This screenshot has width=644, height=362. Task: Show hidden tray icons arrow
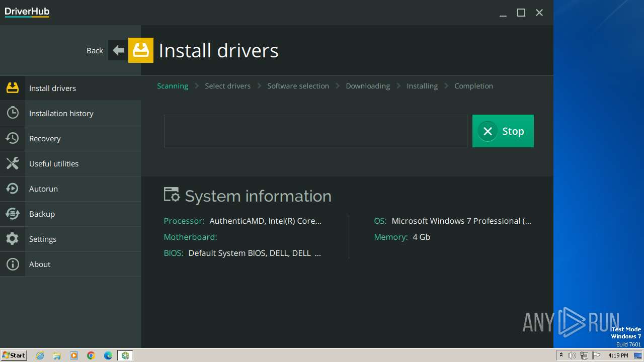point(561,355)
